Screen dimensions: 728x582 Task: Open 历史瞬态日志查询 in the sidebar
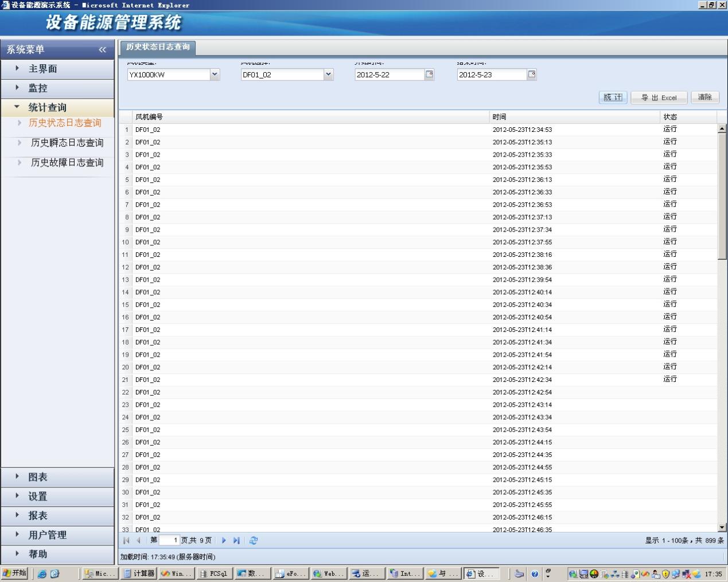[67, 143]
